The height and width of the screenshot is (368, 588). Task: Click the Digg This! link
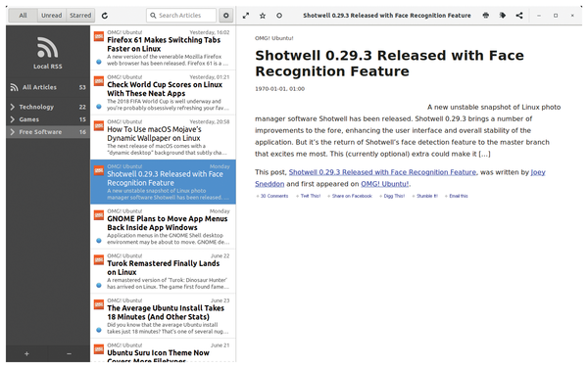(x=394, y=196)
